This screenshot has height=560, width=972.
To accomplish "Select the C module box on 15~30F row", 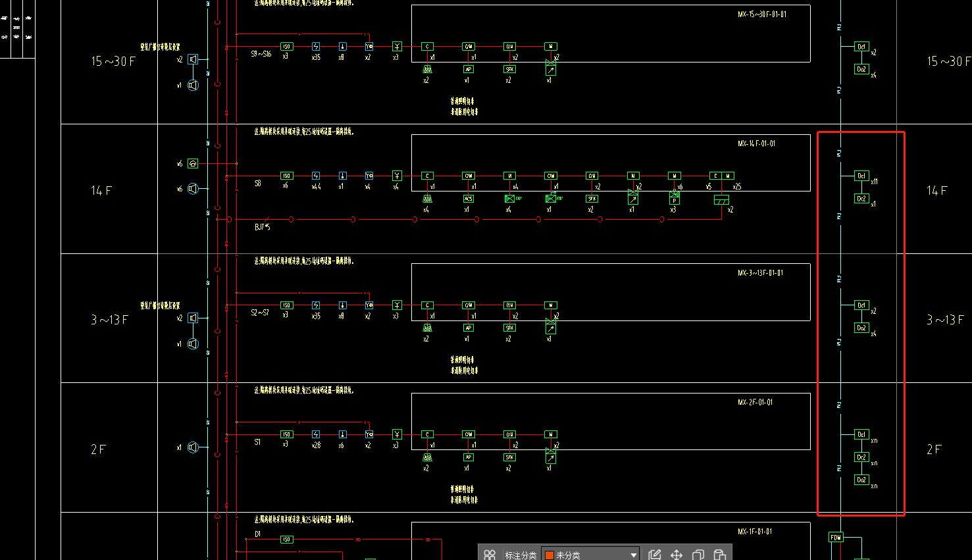I will (x=428, y=47).
